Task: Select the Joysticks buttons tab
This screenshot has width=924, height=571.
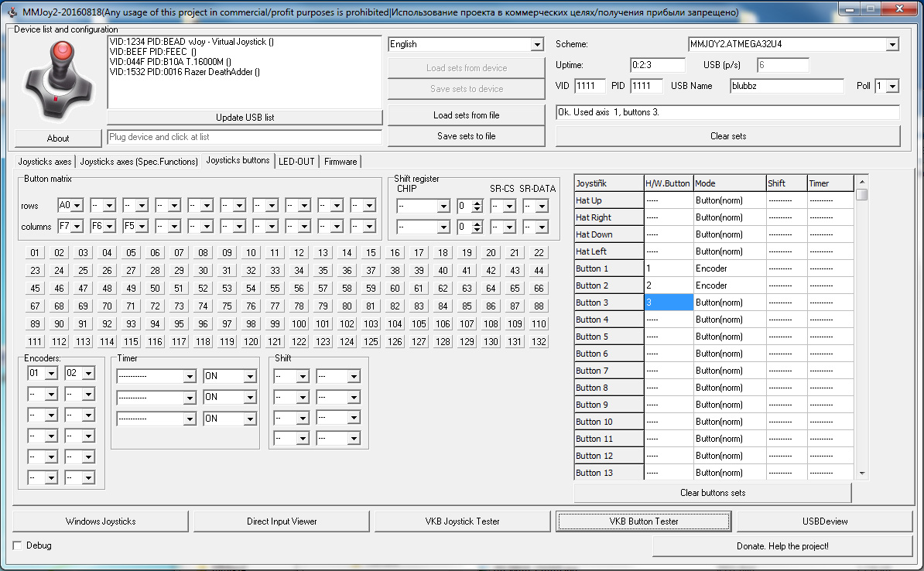Action: 238,160
